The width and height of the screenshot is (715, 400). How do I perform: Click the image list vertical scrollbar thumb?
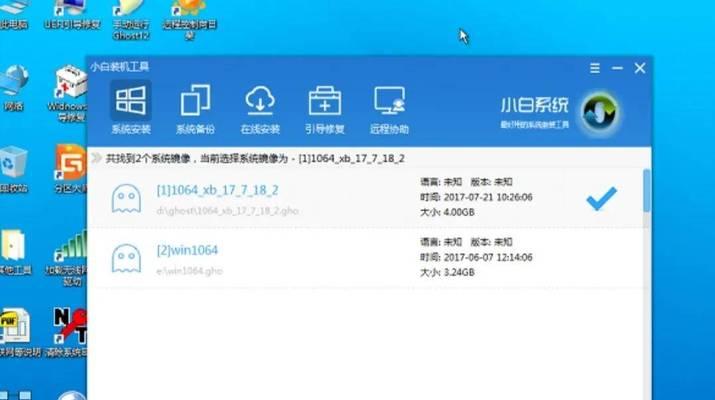point(647,191)
